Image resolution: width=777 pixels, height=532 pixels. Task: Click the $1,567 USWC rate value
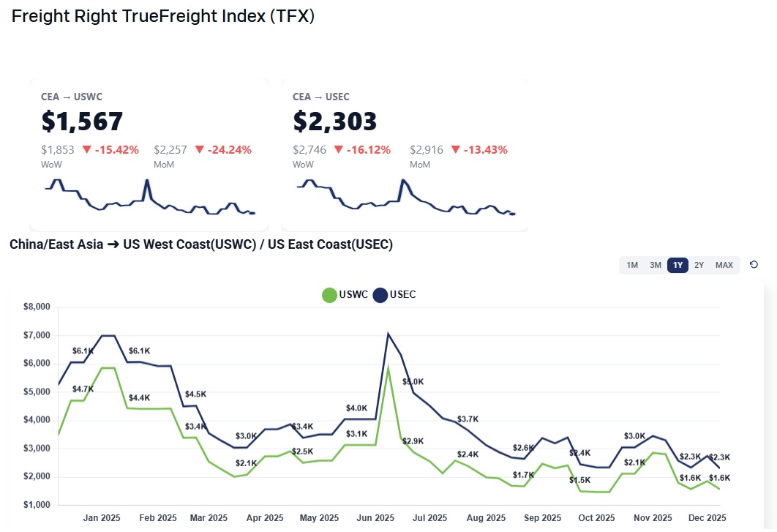(x=82, y=121)
